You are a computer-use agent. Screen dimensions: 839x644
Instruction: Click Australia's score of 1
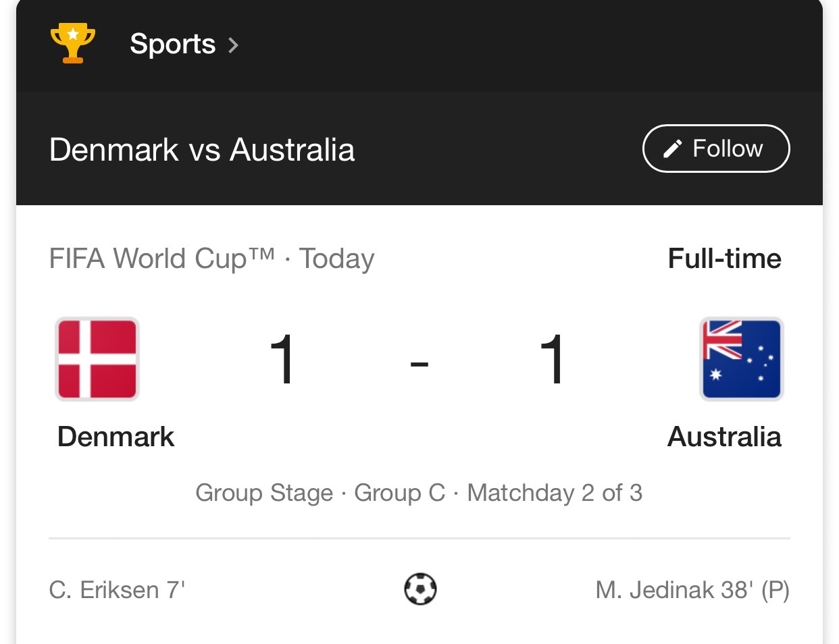[552, 360]
